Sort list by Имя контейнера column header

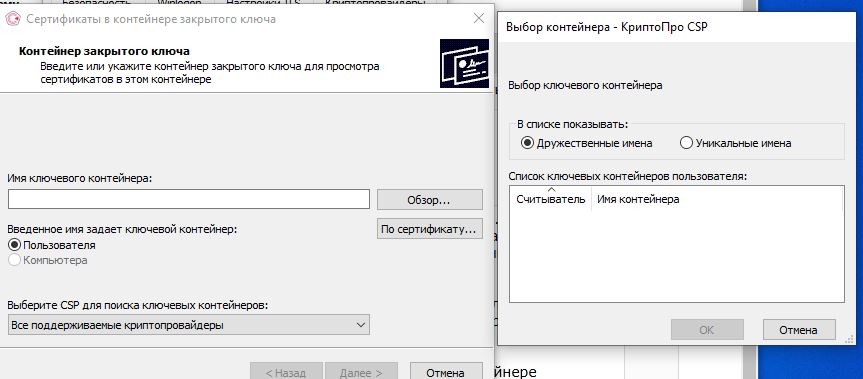coord(717,199)
